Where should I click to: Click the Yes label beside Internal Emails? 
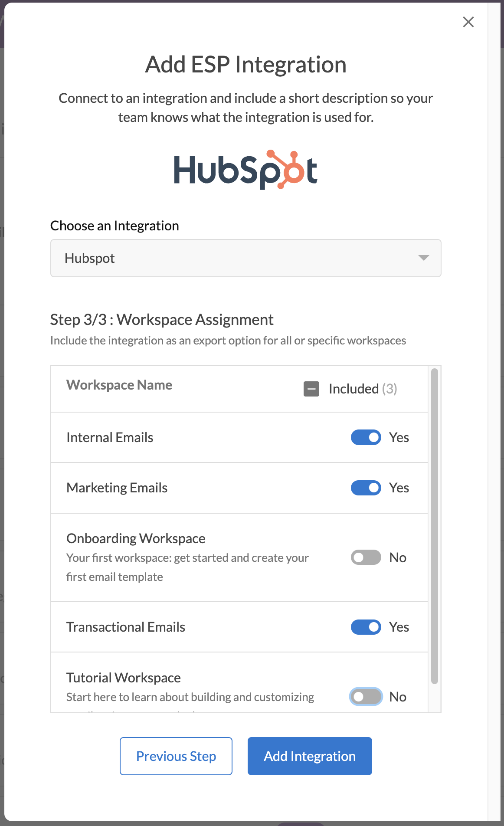(x=399, y=437)
